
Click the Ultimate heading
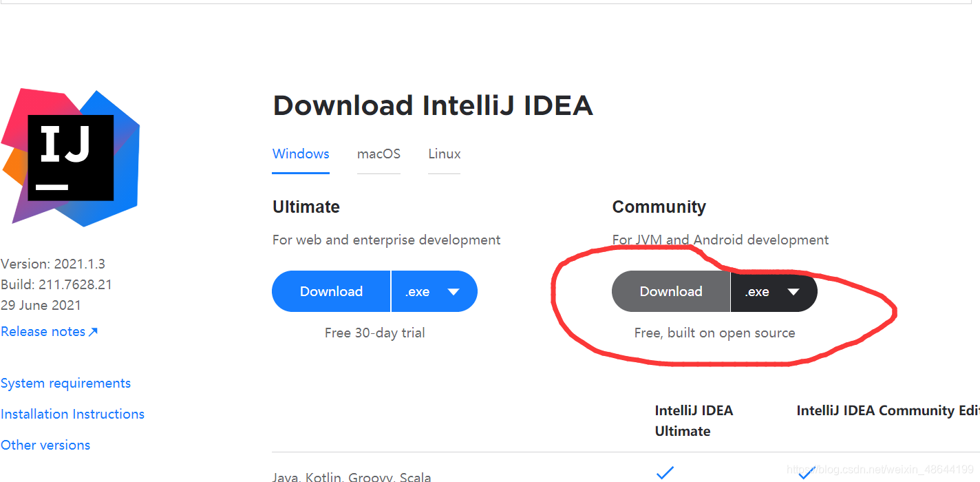306,207
